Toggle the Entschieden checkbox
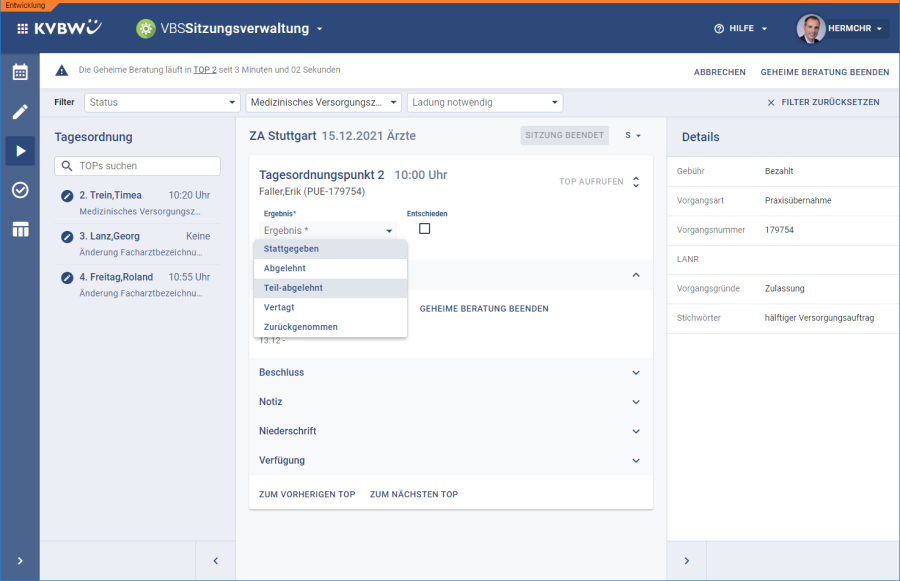The height and width of the screenshot is (581, 900). tap(424, 229)
